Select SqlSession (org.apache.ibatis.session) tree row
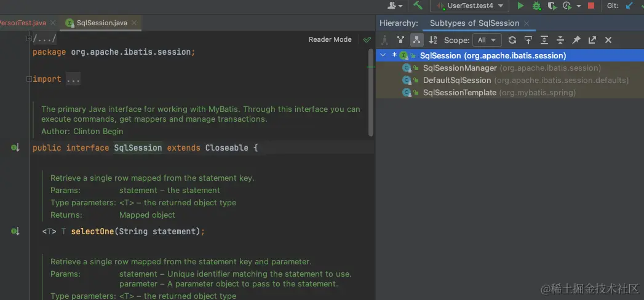Image resolution: width=644 pixels, height=300 pixels. tap(510, 55)
